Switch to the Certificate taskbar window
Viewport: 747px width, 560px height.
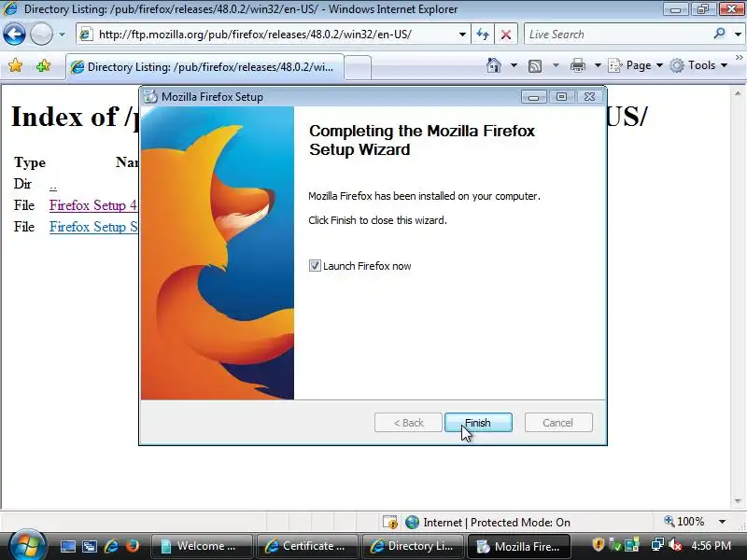pos(307,546)
